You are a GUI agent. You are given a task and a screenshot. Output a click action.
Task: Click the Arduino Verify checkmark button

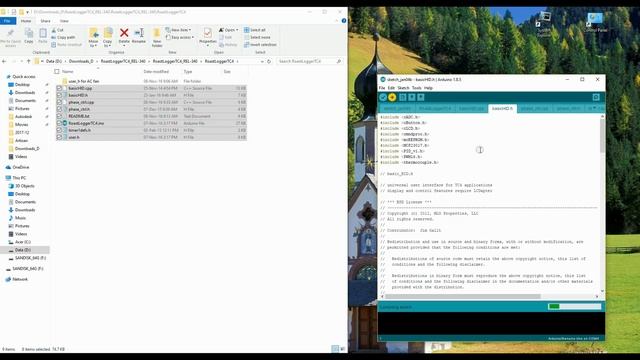[383, 97]
